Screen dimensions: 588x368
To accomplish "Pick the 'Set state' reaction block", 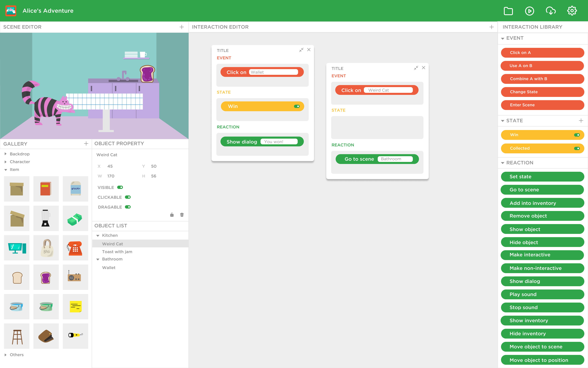I will tap(542, 177).
